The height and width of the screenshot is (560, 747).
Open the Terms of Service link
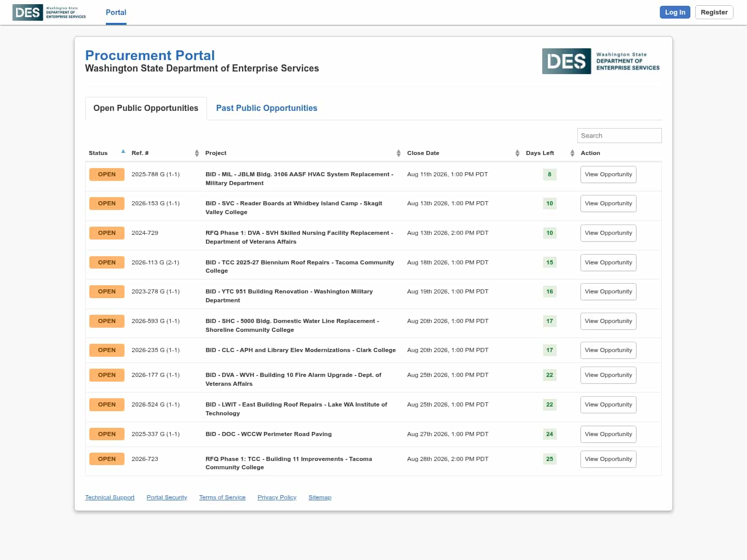point(222,497)
